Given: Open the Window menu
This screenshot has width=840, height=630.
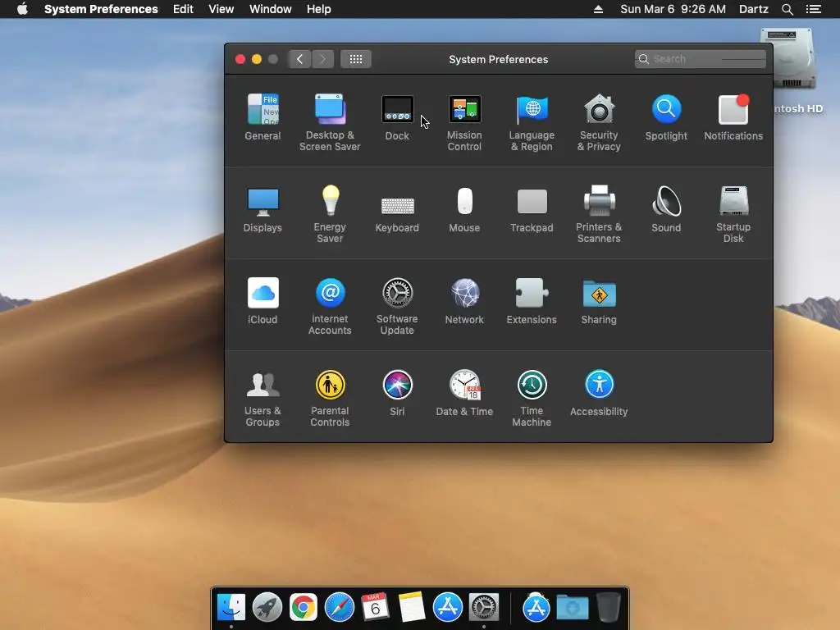Looking at the screenshot, I should pos(271,9).
